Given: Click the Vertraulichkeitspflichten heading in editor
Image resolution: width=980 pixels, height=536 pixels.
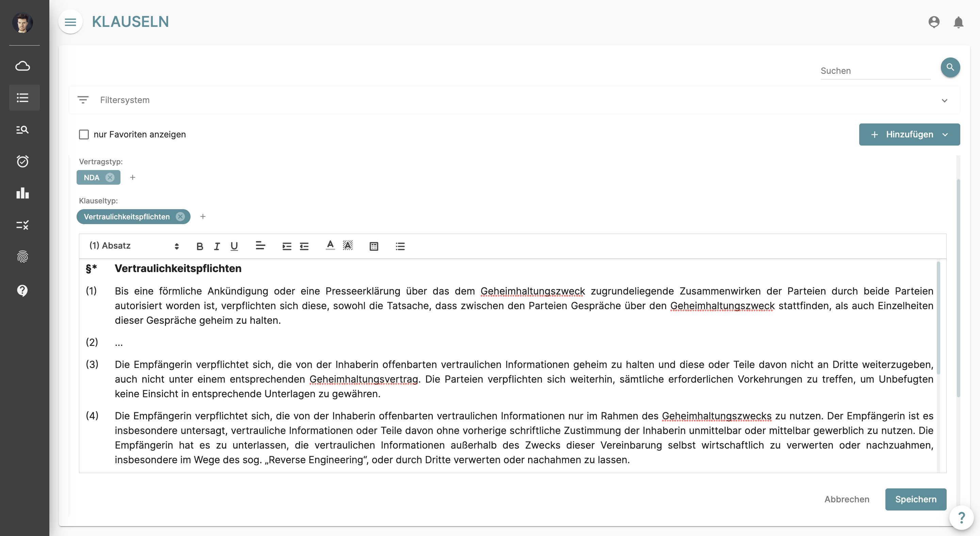Looking at the screenshot, I should pos(178,268).
